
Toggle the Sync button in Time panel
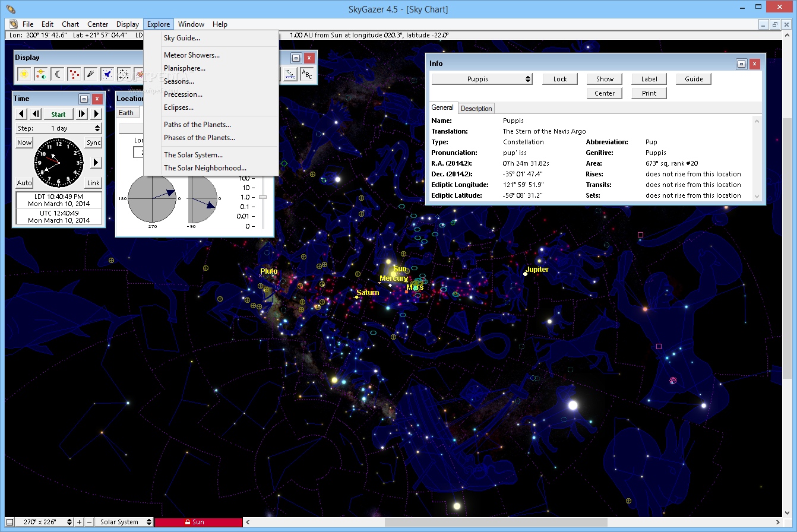94,142
